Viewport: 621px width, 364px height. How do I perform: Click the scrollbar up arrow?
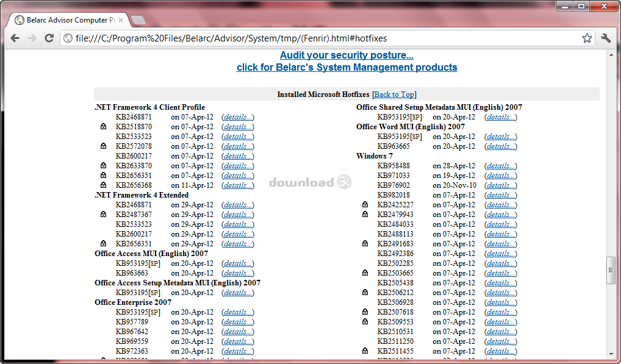tap(611, 55)
